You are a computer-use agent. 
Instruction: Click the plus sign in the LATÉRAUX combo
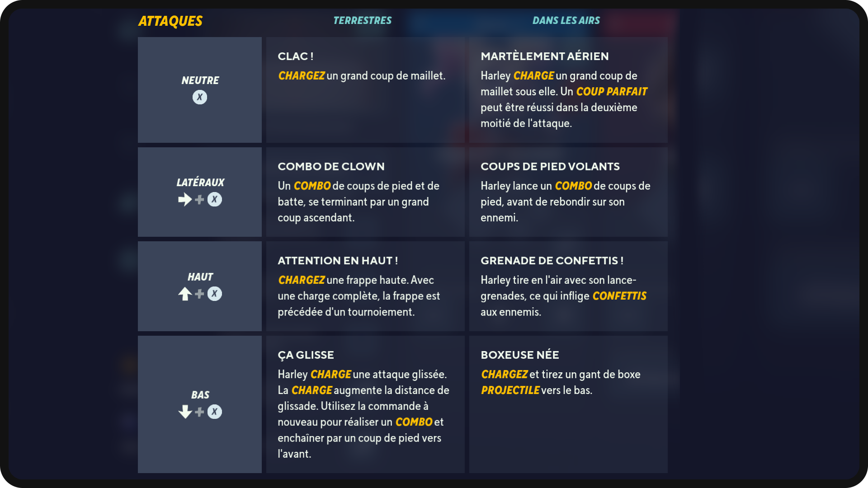click(x=199, y=199)
